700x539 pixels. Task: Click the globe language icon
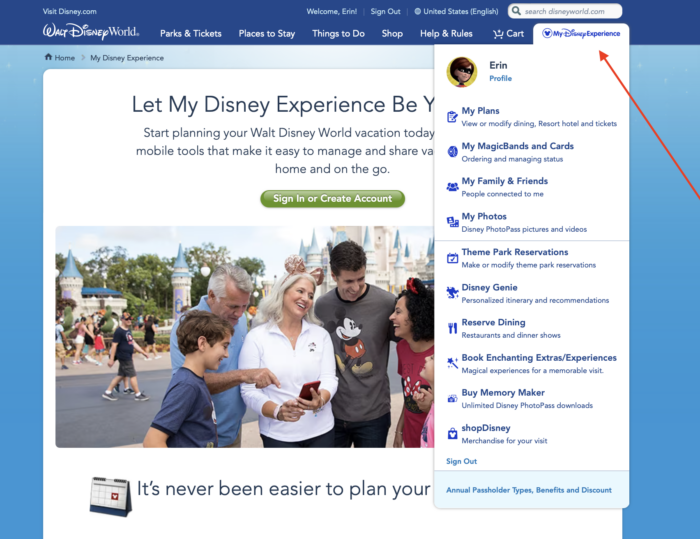(x=417, y=12)
